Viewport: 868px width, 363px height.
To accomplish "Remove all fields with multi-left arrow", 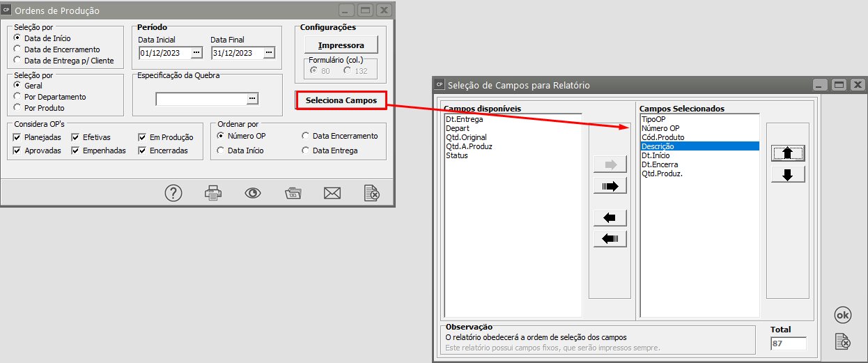I will tap(610, 240).
